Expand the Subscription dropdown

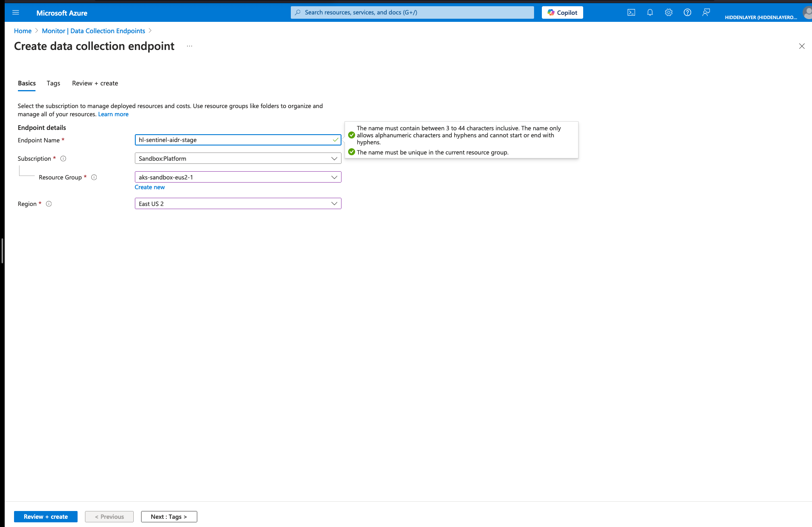tap(238, 158)
